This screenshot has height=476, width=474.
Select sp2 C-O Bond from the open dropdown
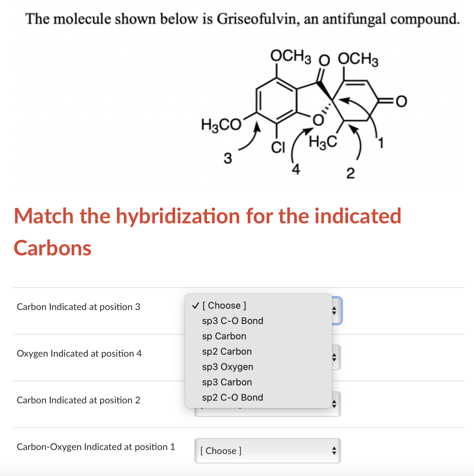(232, 397)
